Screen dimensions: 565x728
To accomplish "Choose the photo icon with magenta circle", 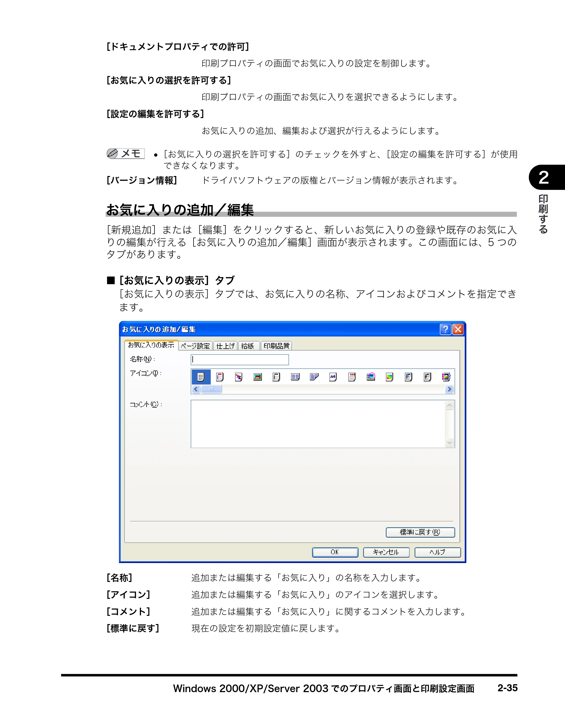I will pyautogui.click(x=371, y=377).
